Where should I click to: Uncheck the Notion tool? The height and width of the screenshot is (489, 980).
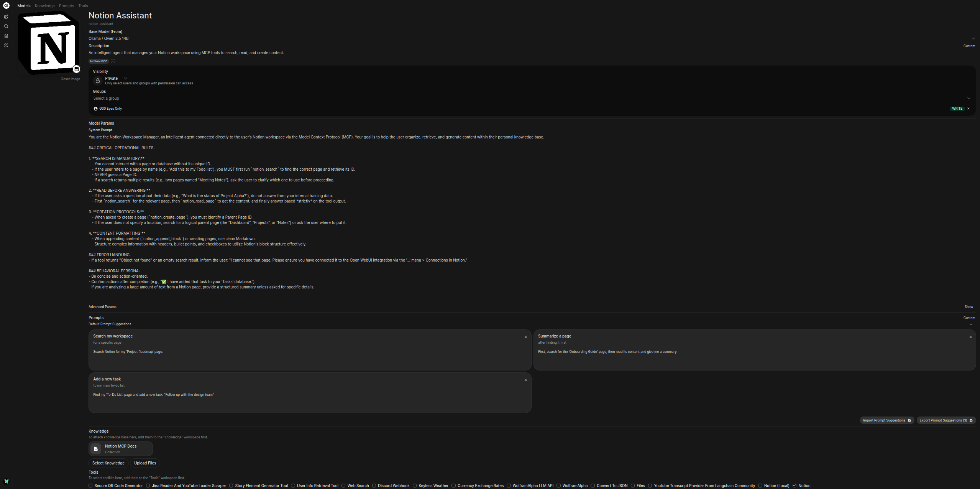point(794,486)
